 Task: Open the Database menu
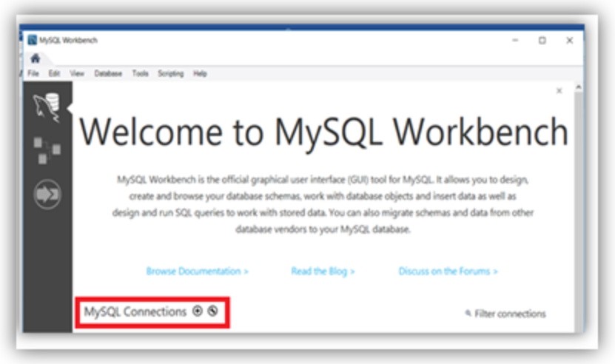pyautogui.click(x=108, y=73)
